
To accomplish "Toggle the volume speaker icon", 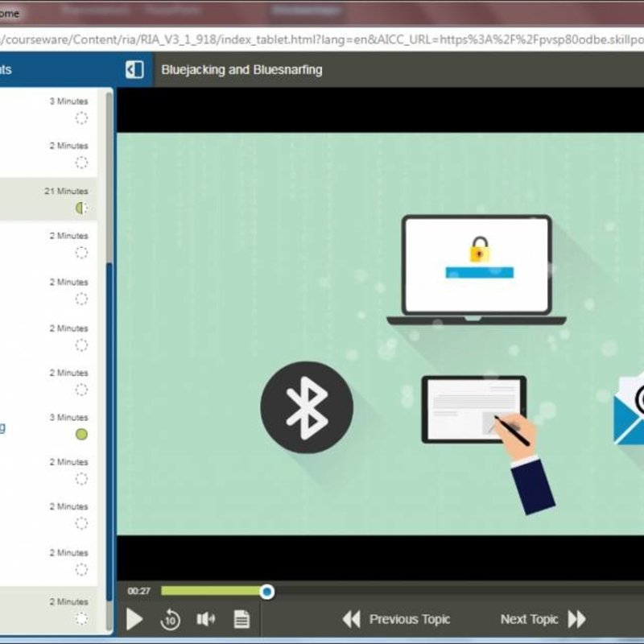I will pos(206,619).
